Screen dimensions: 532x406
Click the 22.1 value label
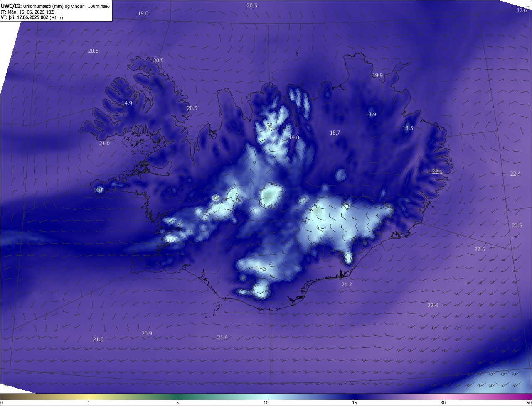[x=437, y=172]
